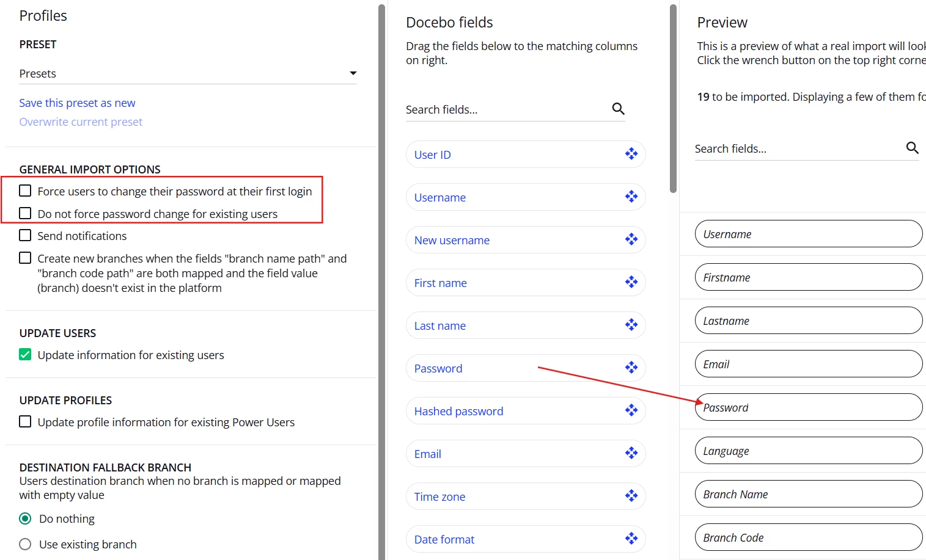
Task: Click the drag handle on Hashed password
Action: pyautogui.click(x=631, y=410)
